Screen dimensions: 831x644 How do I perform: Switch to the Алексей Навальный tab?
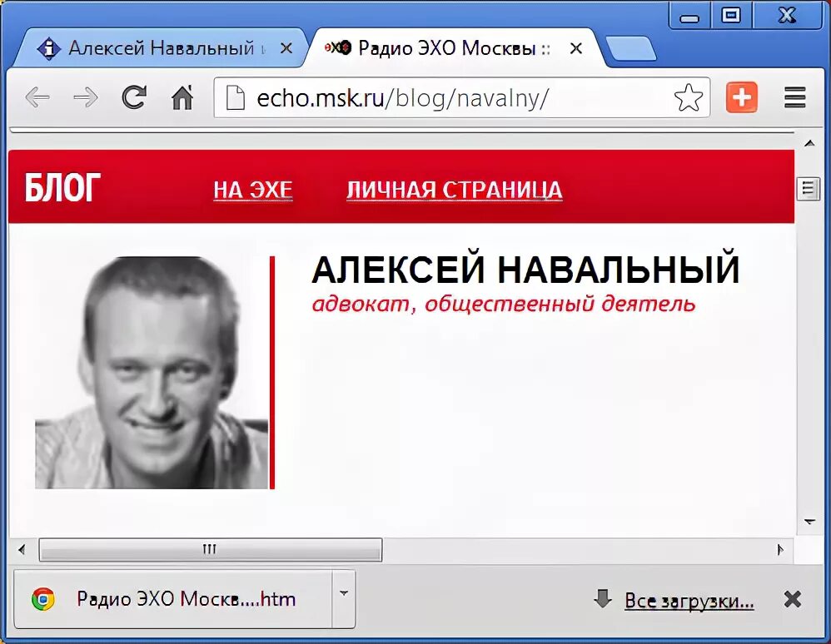(x=159, y=48)
